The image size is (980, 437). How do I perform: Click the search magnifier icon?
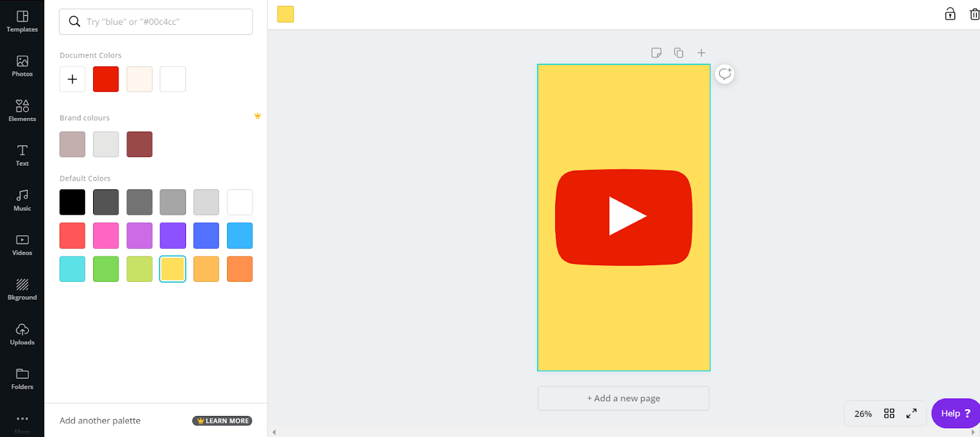tap(74, 22)
